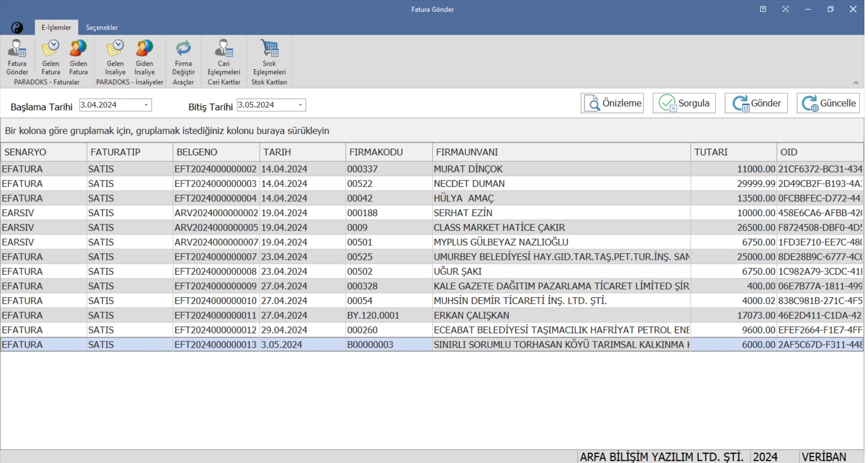Click the group-by drag panel hint
The image size is (868, 463).
(167, 131)
